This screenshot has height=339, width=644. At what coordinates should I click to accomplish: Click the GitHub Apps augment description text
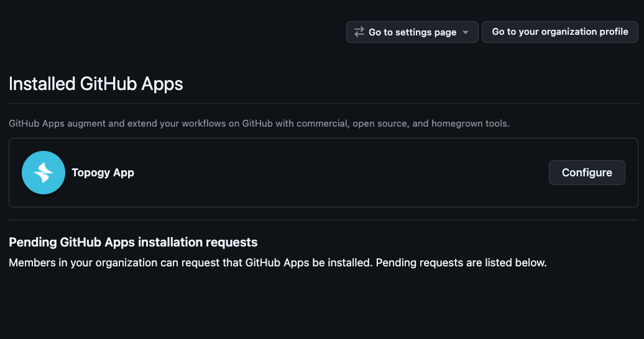coord(259,124)
